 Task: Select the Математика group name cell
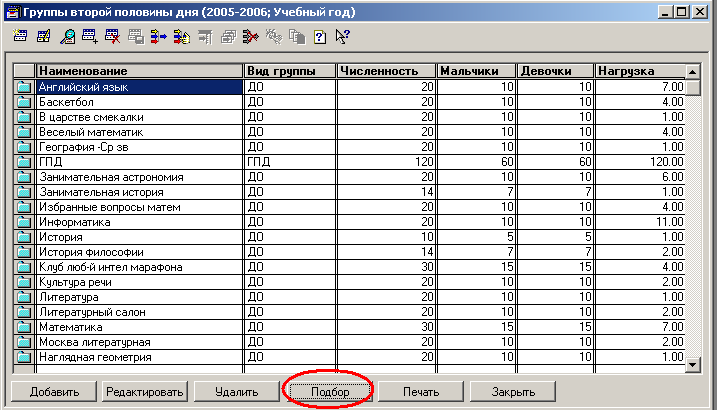click(139, 327)
